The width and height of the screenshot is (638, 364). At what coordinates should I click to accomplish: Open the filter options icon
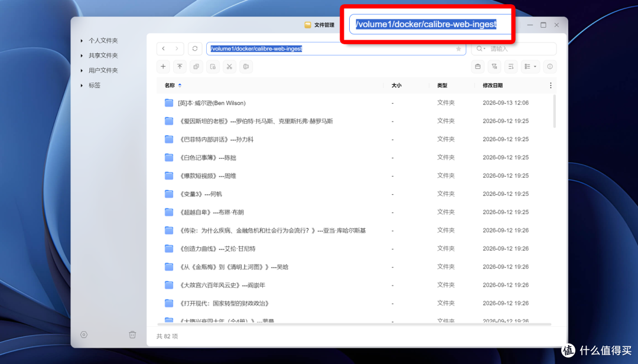point(494,67)
